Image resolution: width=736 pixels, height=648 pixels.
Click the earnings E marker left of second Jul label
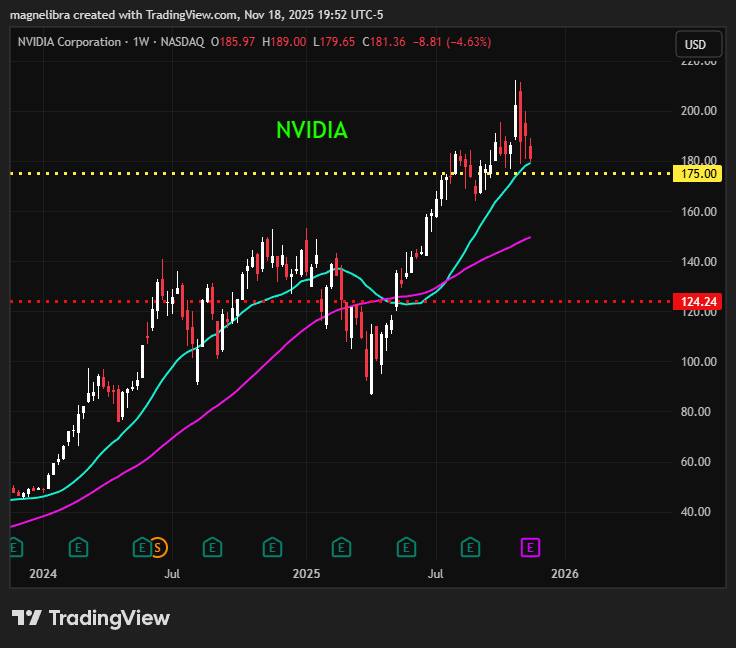click(x=406, y=547)
